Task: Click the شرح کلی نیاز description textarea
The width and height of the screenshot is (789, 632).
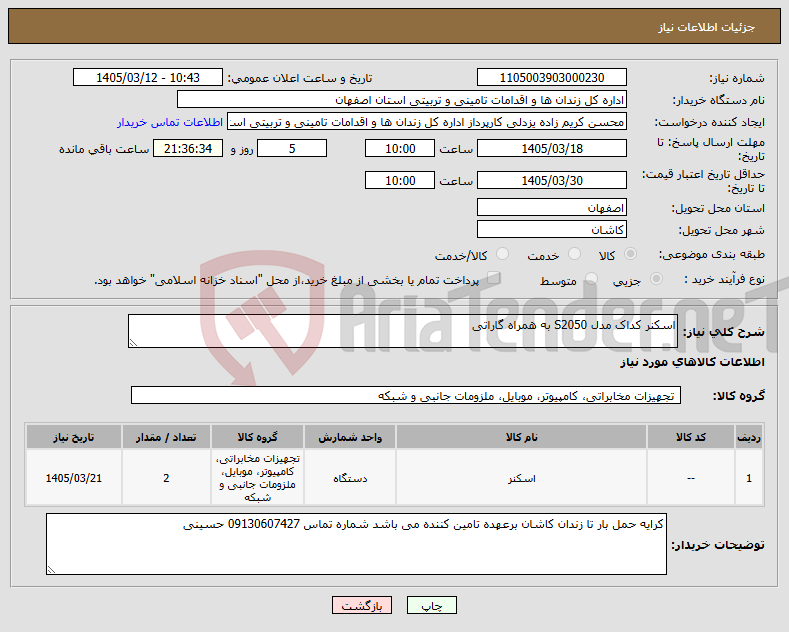Action: (403, 331)
